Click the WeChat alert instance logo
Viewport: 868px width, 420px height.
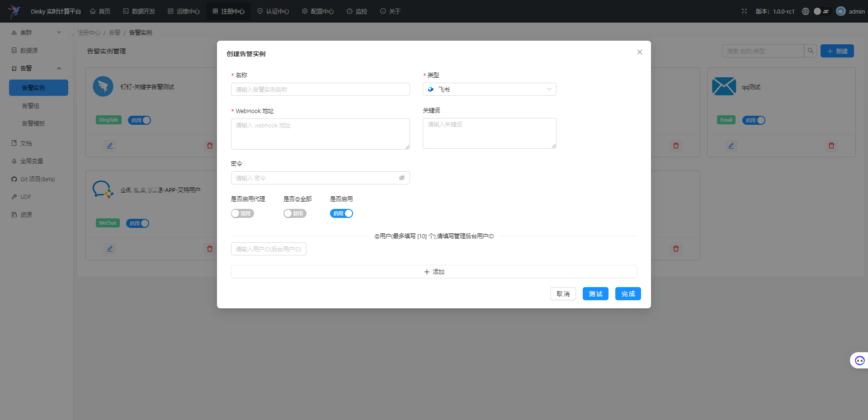(103, 189)
